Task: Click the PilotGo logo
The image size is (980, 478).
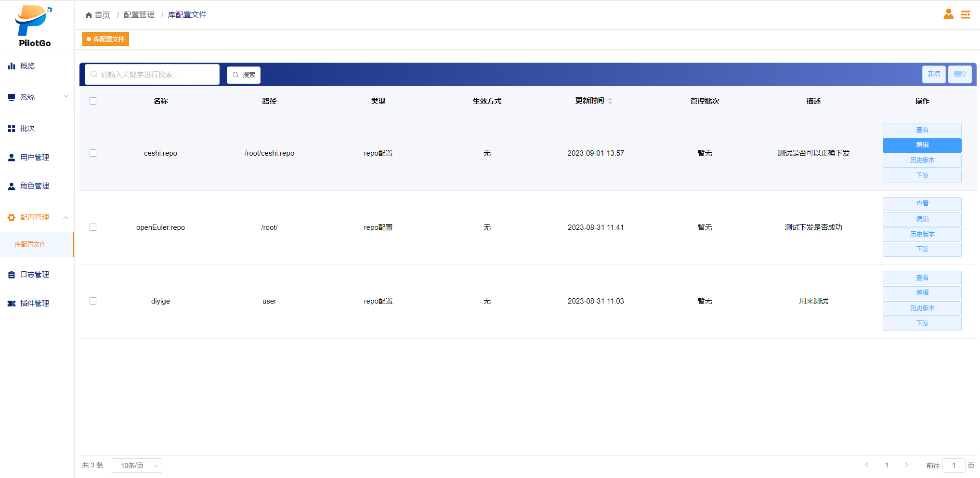Action: 34,26
